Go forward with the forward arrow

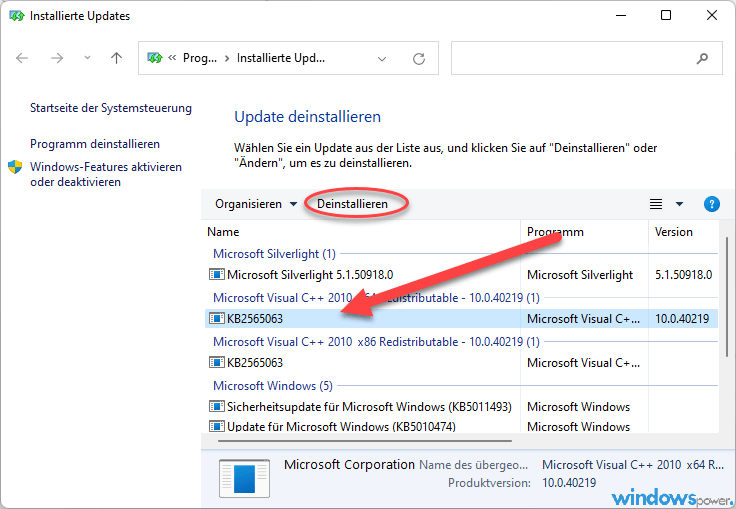57,58
